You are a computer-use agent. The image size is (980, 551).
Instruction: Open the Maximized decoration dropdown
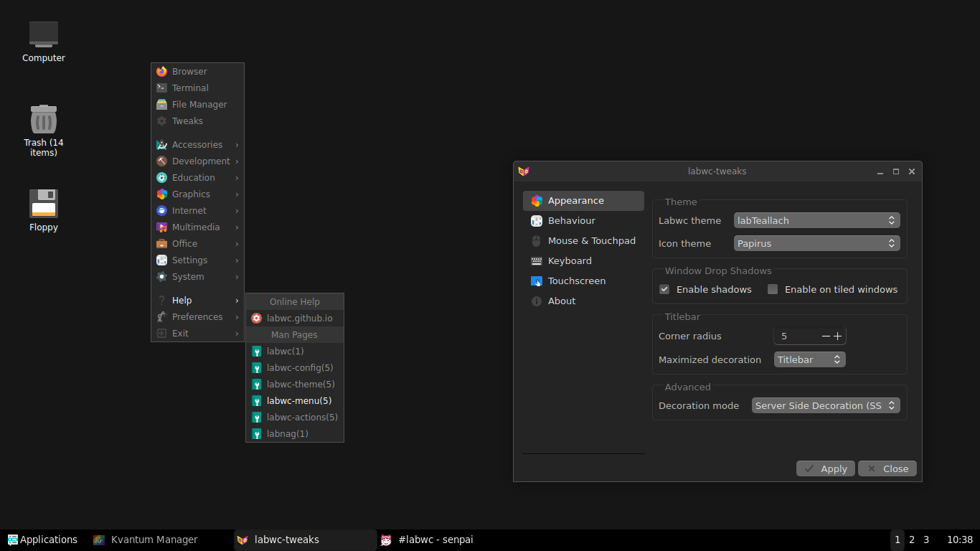(x=809, y=360)
